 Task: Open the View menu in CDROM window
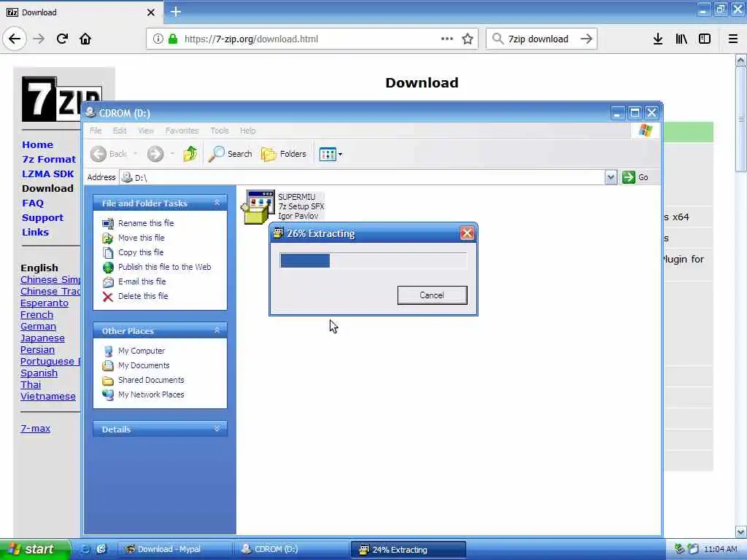tap(146, 131)
